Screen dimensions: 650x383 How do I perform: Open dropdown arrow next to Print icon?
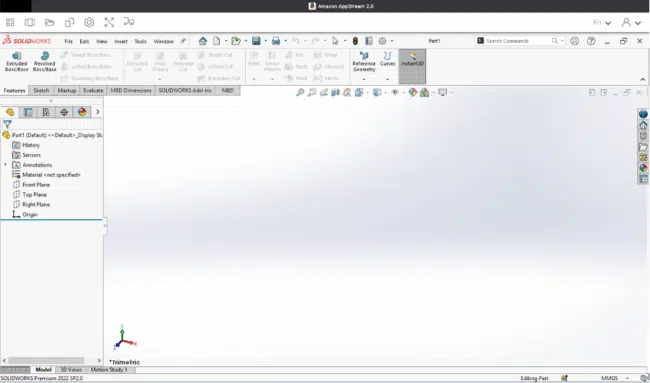coord(286,41)
